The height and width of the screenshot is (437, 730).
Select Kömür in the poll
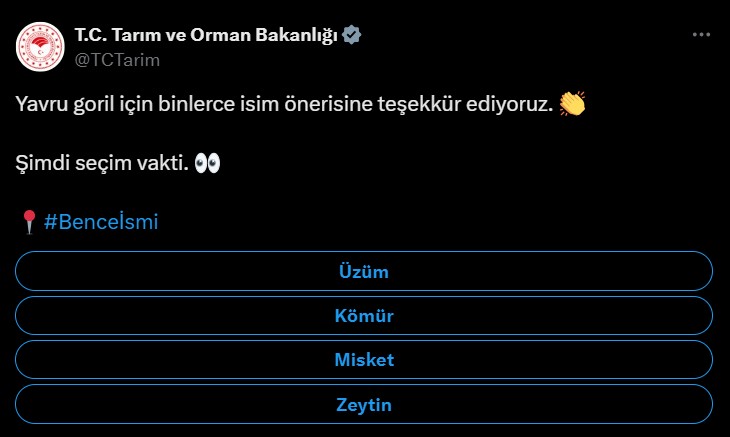pos(364,316)
